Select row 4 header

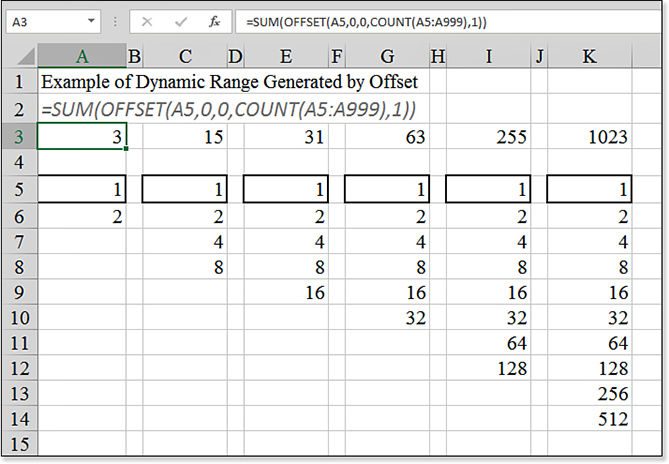click(x=19, y=162)
